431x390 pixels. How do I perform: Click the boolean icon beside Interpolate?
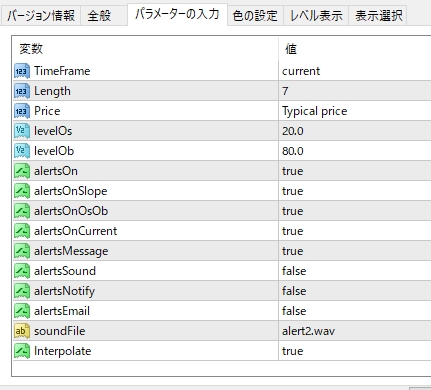point(22,351)
